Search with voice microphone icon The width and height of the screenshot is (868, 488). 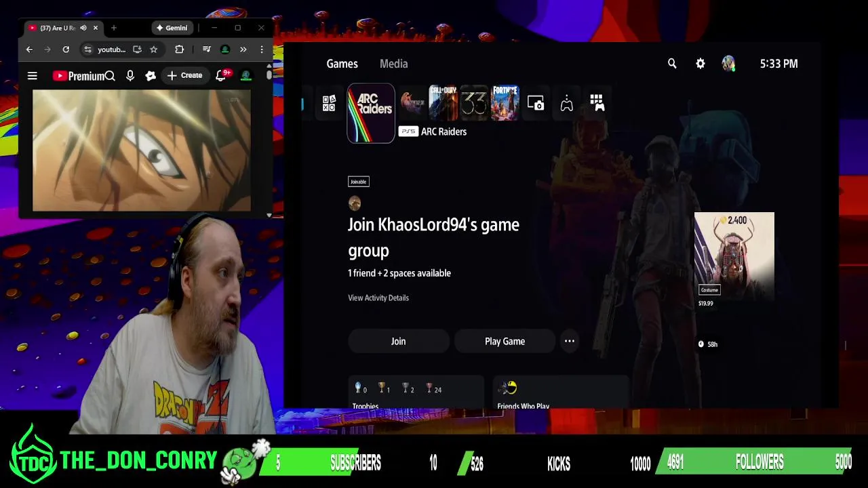click(130, 76)
